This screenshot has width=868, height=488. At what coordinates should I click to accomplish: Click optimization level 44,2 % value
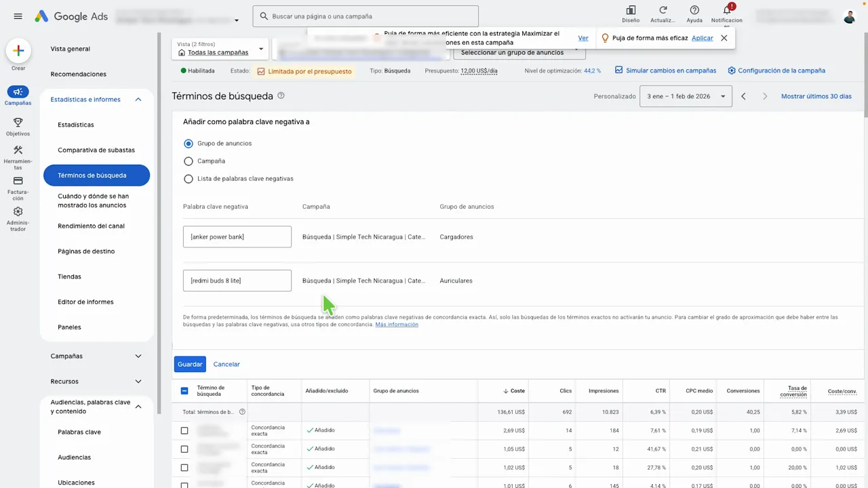coord(592,70)
